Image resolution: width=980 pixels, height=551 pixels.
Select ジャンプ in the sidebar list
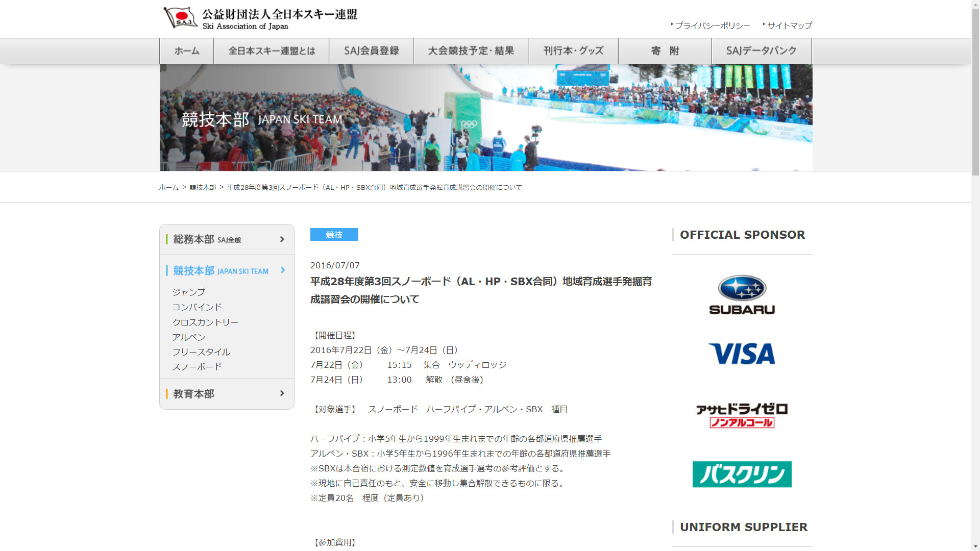point(188,292)
